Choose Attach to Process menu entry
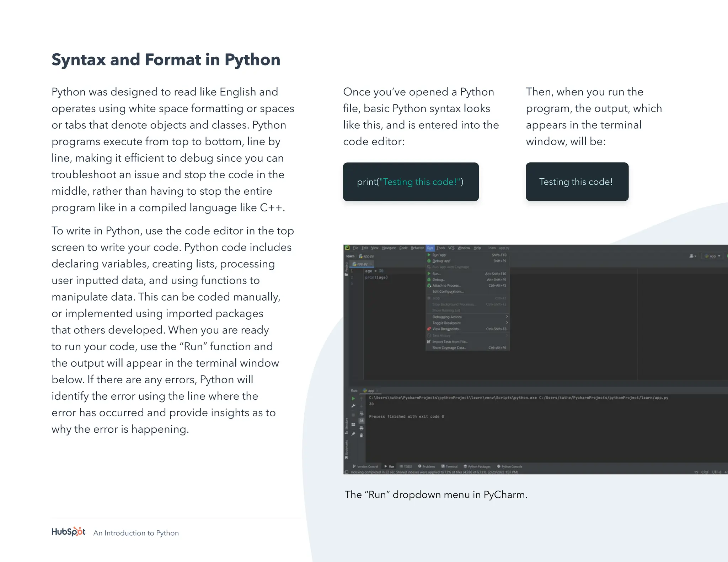The image size is (728, 562). pos(468,286)
